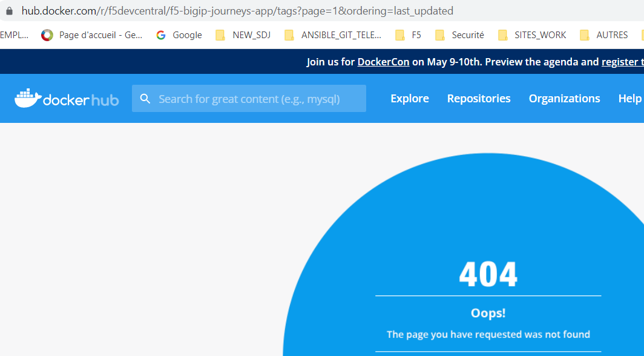Open the Google bookmark icon

click(x=160, y=35)
